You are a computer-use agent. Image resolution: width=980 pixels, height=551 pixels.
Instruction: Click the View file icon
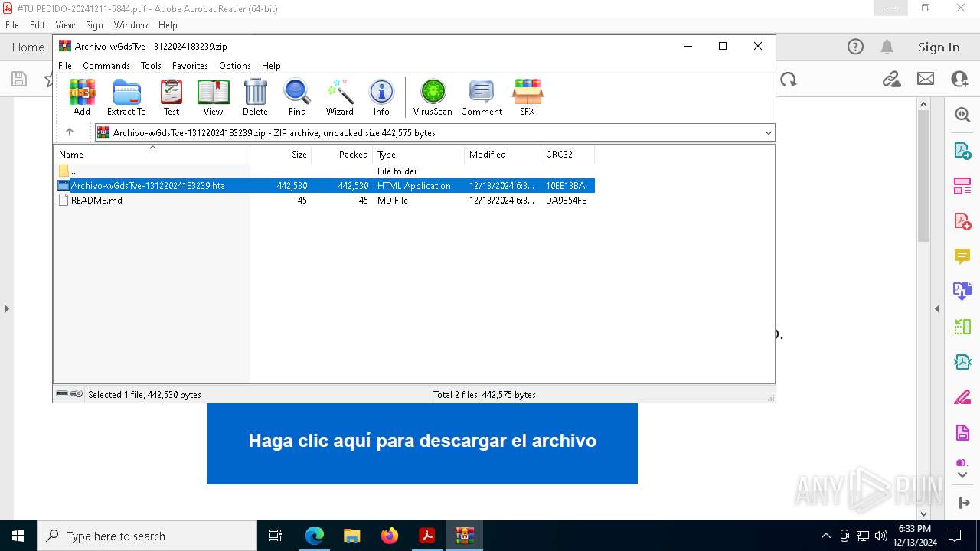(213, 97)
